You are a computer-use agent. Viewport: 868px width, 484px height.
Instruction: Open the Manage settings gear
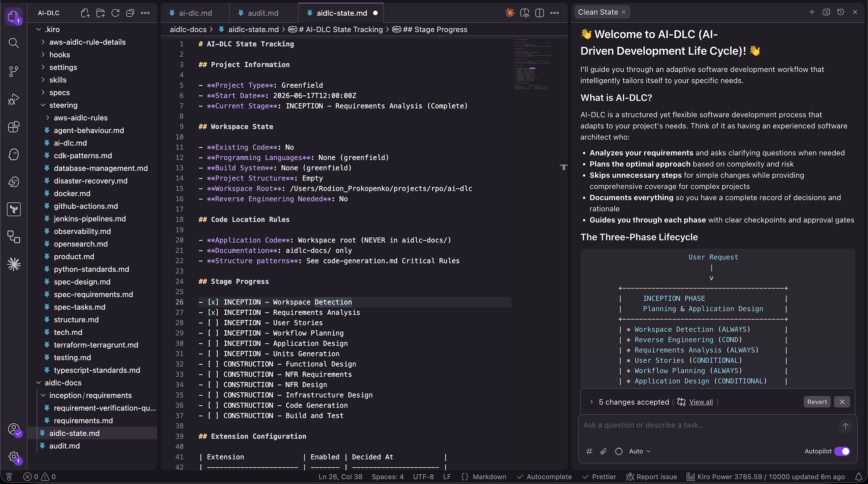[14, 457]
